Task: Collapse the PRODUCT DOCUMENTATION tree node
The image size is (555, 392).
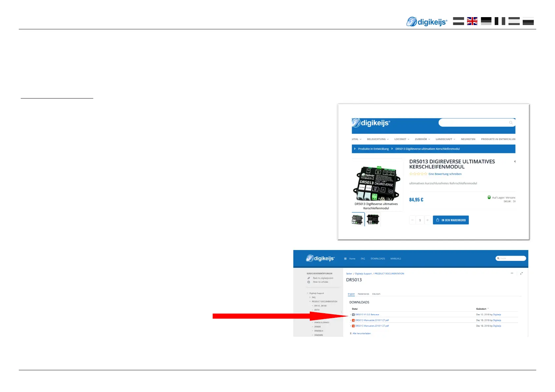Action: coord(310,301)
